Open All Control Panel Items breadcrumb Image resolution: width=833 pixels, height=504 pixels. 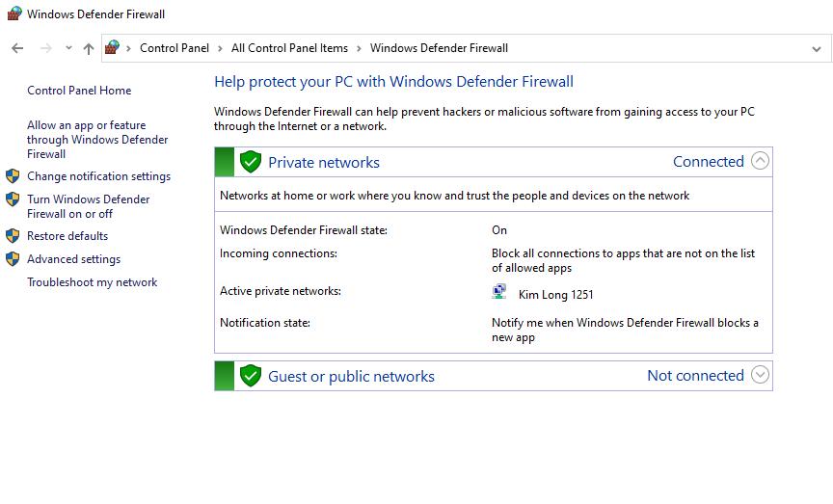pos(289,48)
